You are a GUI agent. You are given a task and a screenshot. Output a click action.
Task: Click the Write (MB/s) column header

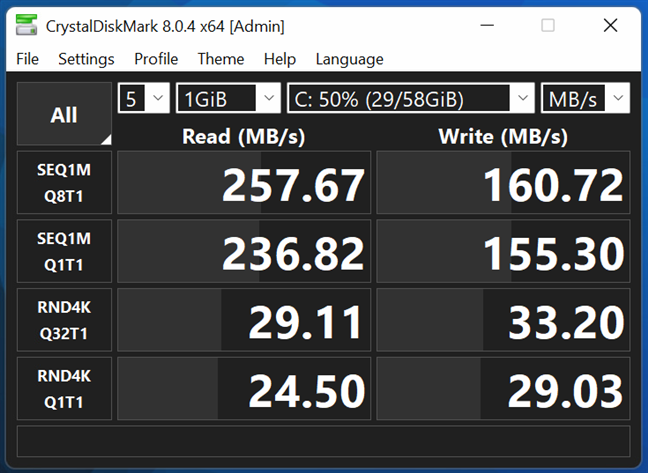pos(503,136)
